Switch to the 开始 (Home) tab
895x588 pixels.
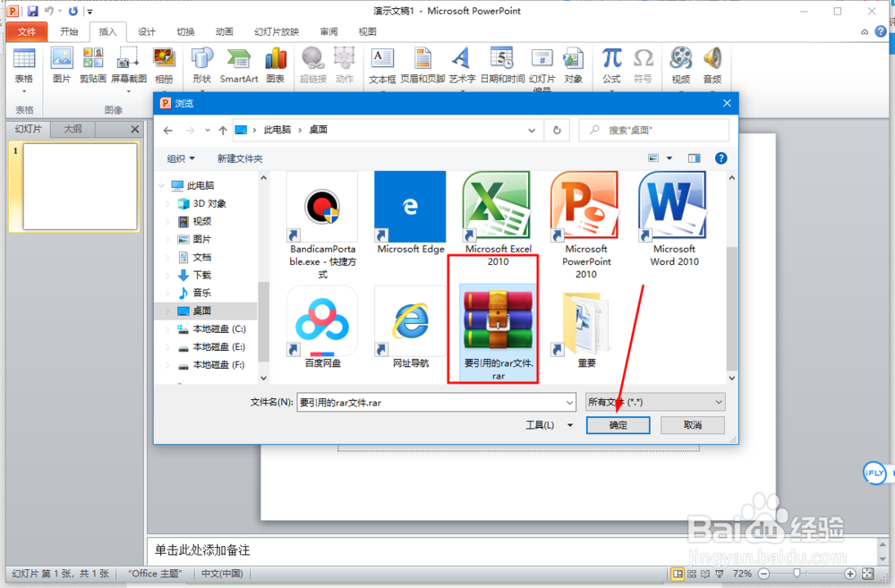coord(69,32)
